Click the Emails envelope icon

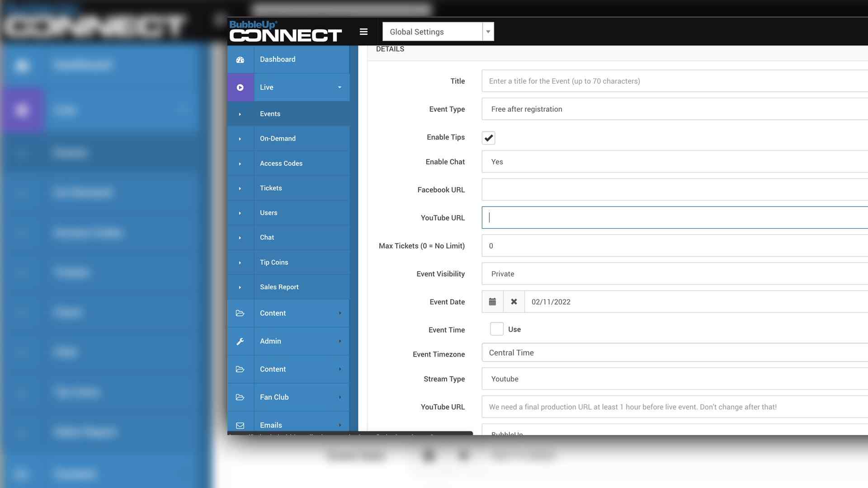coord(240,426)
